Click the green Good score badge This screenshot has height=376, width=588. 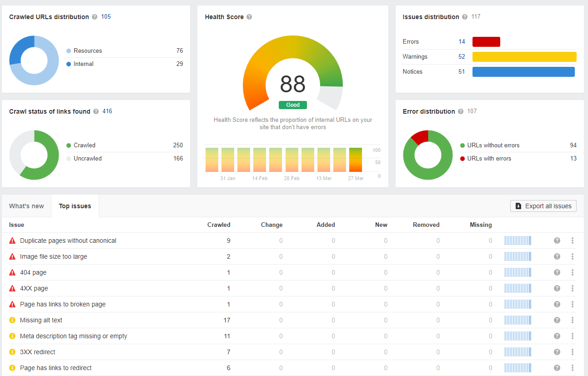click(x=293, y=105)
